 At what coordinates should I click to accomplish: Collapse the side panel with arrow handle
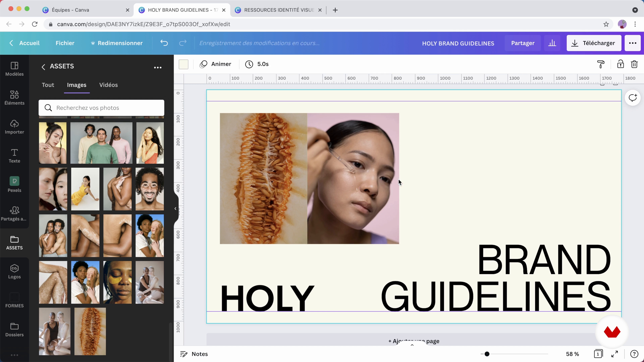tap(176, 209)
